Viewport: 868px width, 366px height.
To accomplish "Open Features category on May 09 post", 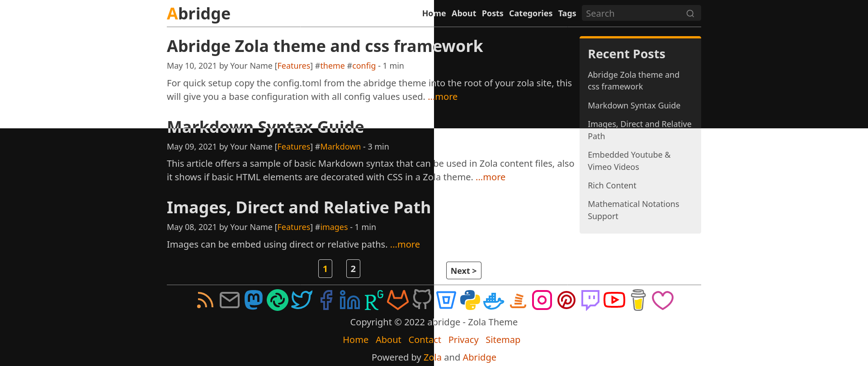I will [294, 147].
